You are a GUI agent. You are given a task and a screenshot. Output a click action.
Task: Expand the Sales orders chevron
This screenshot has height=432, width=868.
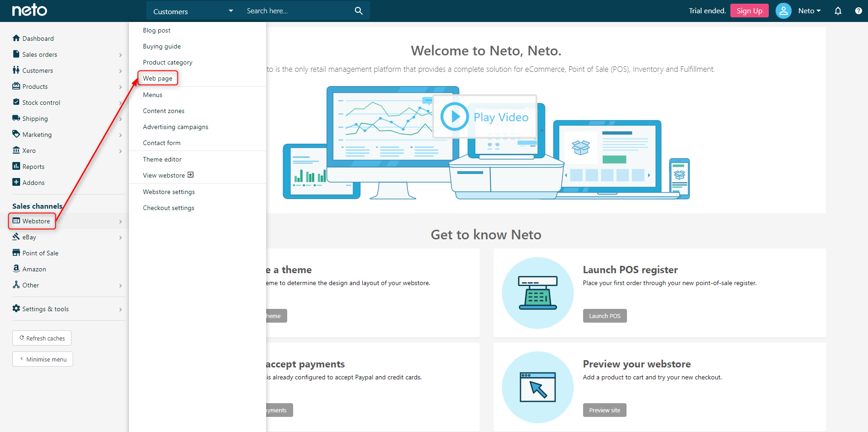[x=120, y=55]
